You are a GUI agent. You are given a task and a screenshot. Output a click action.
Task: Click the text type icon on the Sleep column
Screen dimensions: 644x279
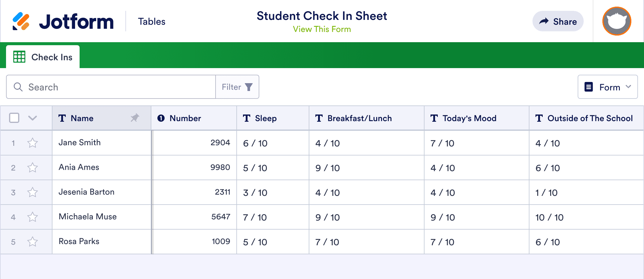[x=246, y=118]
